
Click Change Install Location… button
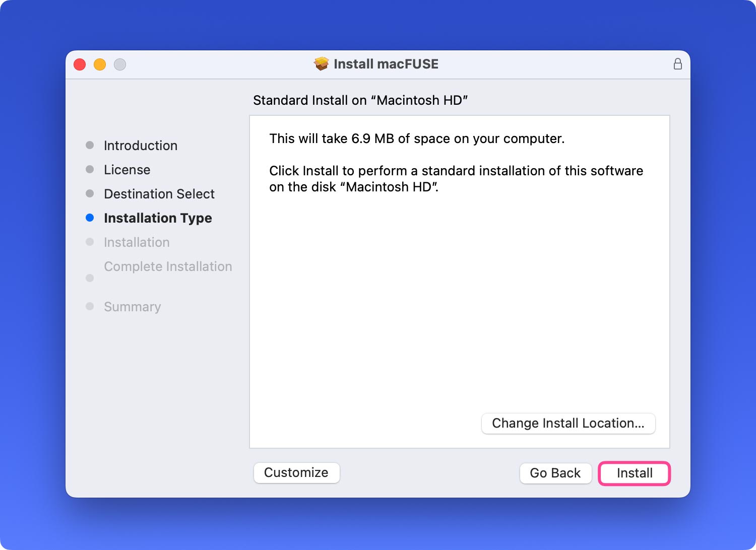pos(568,423)
